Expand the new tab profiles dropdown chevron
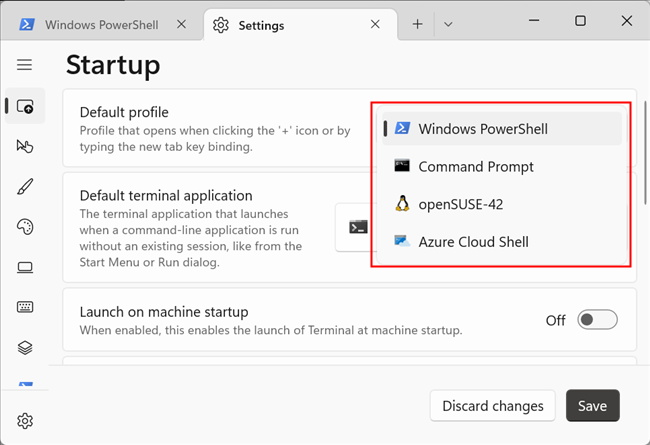The width and height of the screenshot is (650, 445). coord(448,24)
